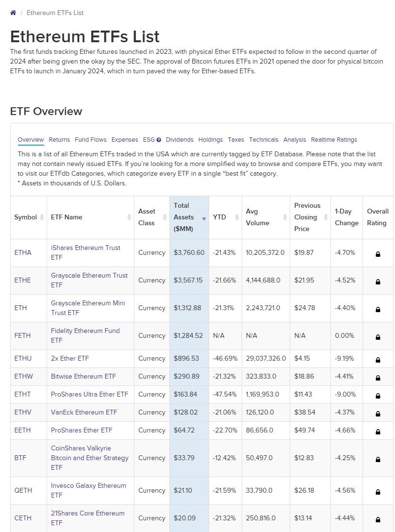The image size is (395, 532).
Task: Switch to the Fund Flows tab
Action: coord(91,140)
